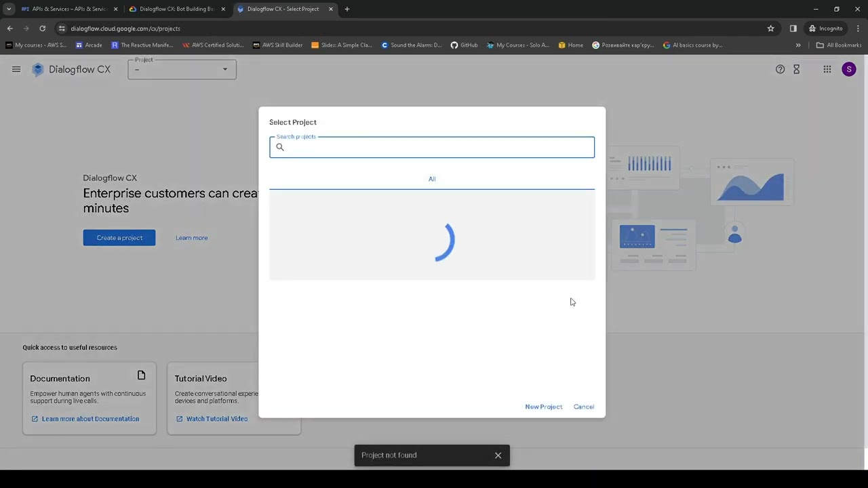868x488 pixels.
Task: Open the account avatar S
Action: tap(849, 69)
